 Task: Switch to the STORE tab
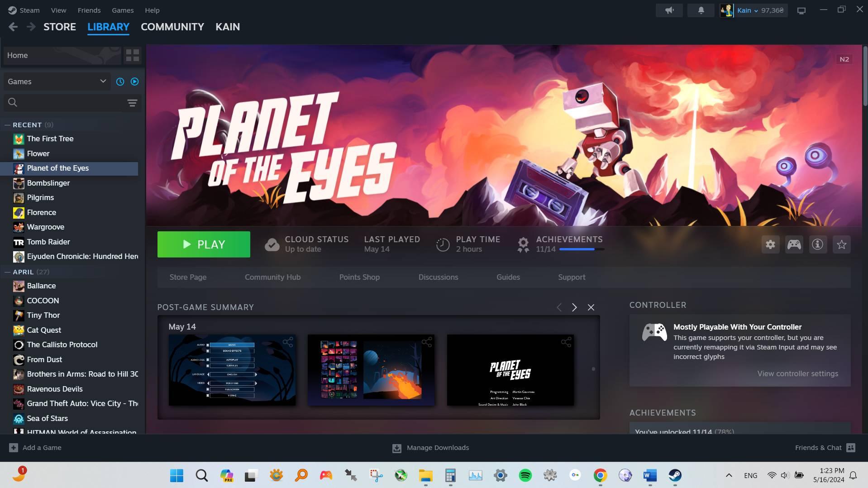60,27
